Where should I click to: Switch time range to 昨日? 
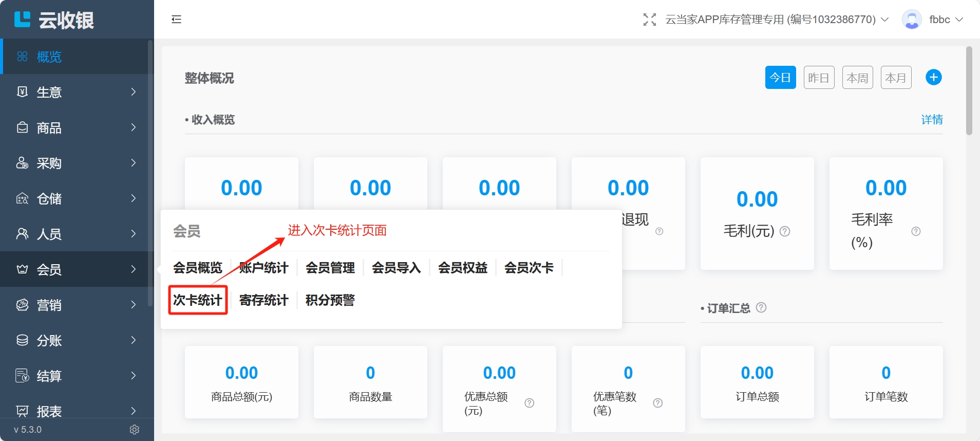coord(819,78)
